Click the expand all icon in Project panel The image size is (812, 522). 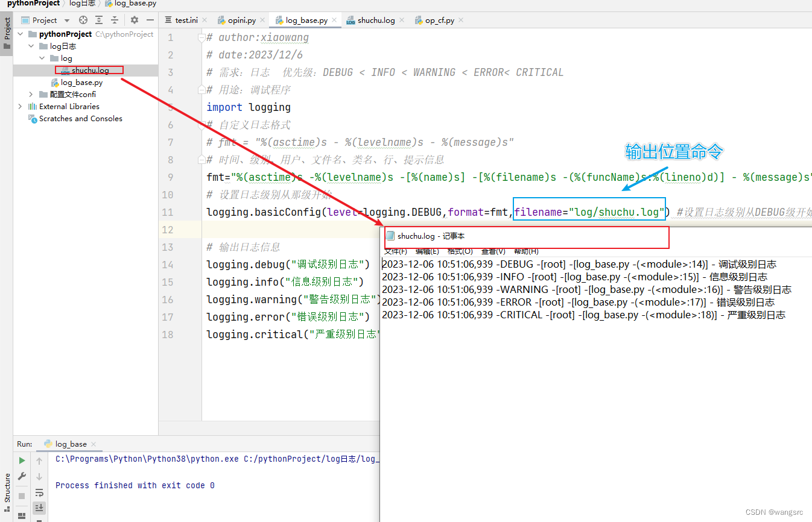99,20
